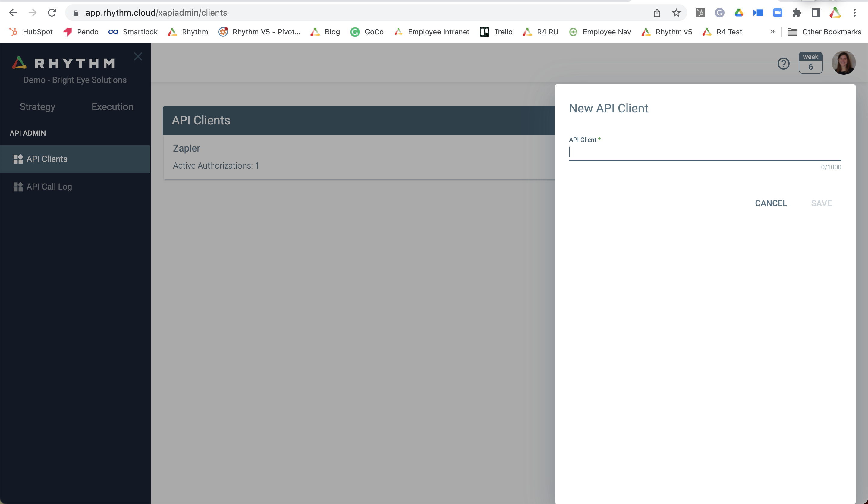Click the New API Client heading
Viewport: 868px width, 504px height.
(608, 108)
